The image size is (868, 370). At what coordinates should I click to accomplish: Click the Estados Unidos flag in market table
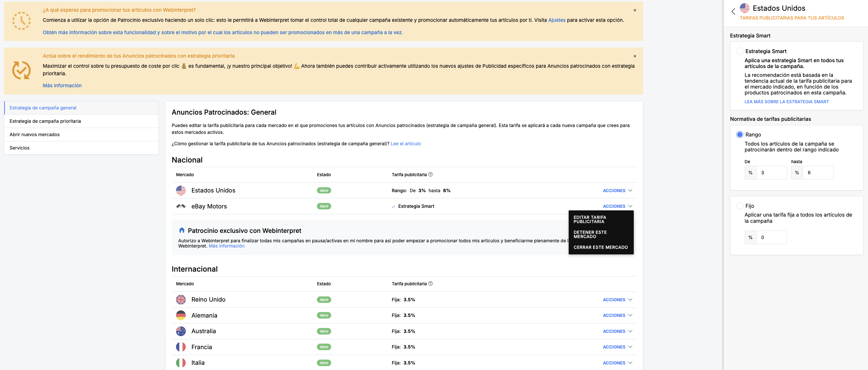click(x=181, y=191)
